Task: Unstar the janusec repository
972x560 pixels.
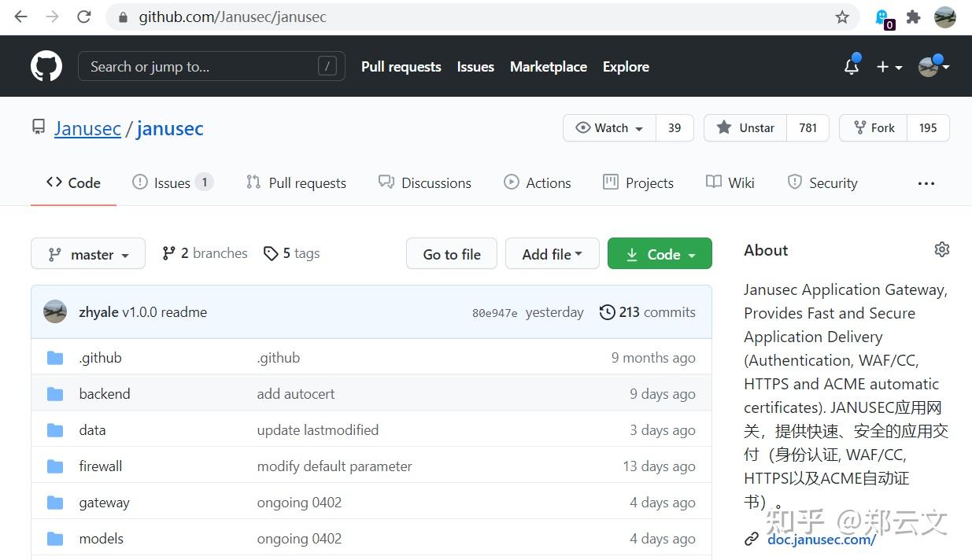Action: click(x=745, y=127)
